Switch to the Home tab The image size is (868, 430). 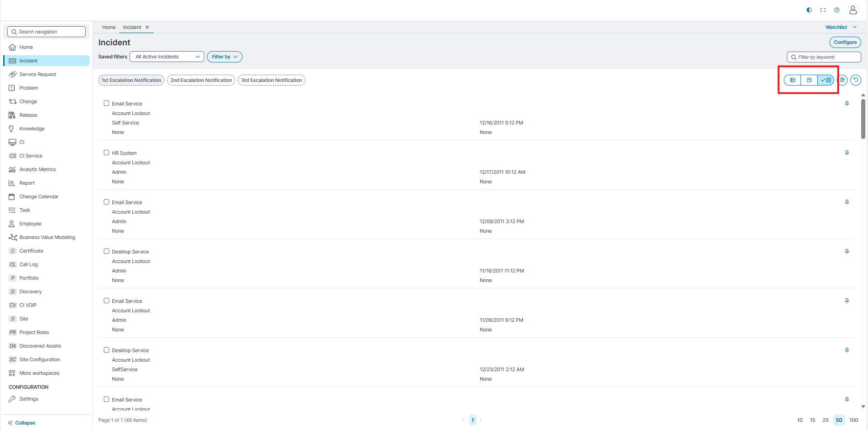109,27
